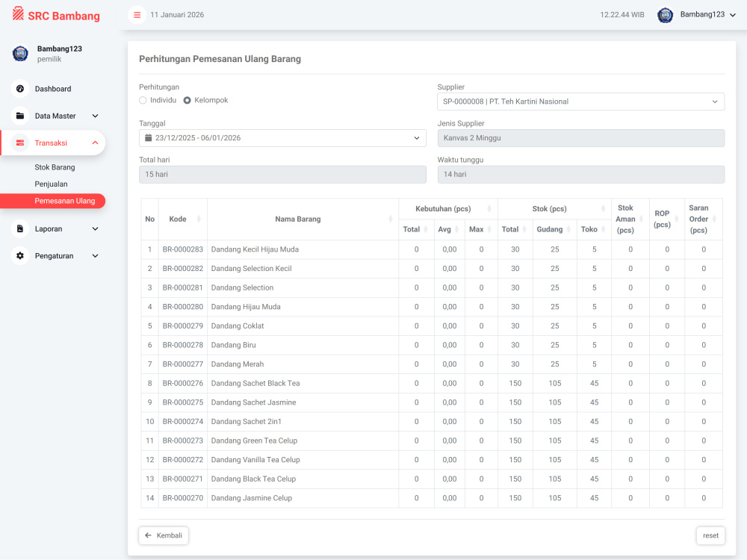Screen dimensions: 747x560
Task: Click the Transaksi menu label
Action: click(x=51, y=143)
